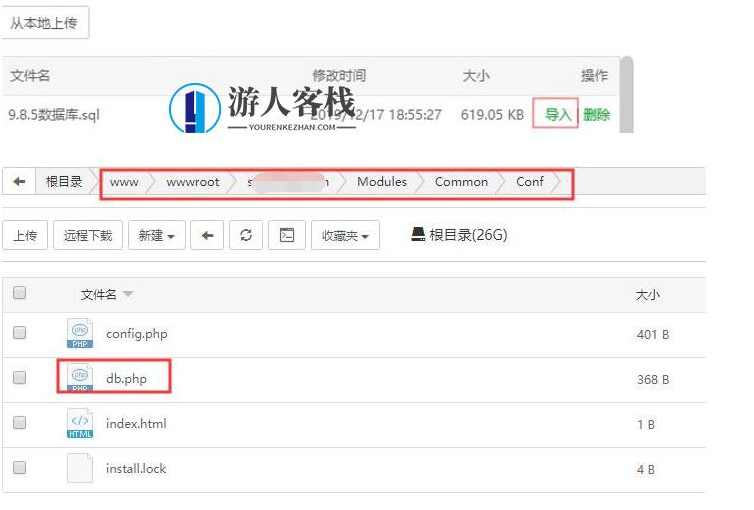Check the box for index.html
The image size is (754, 510).
point(19,423)
